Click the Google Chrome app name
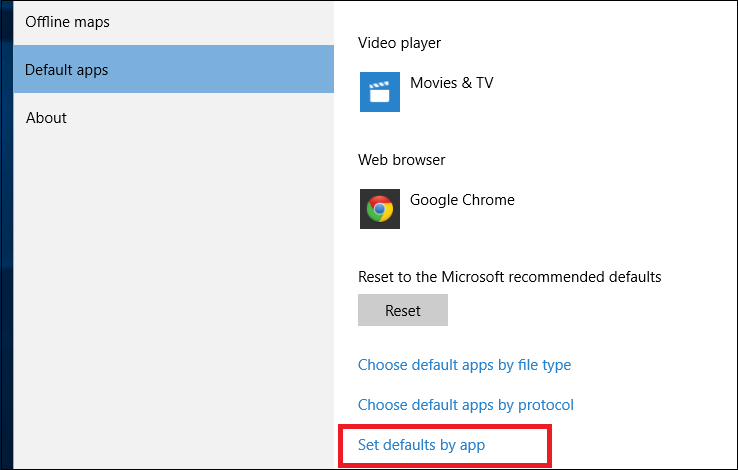Screen dimensions: 738x470 (x=462, y=200)
